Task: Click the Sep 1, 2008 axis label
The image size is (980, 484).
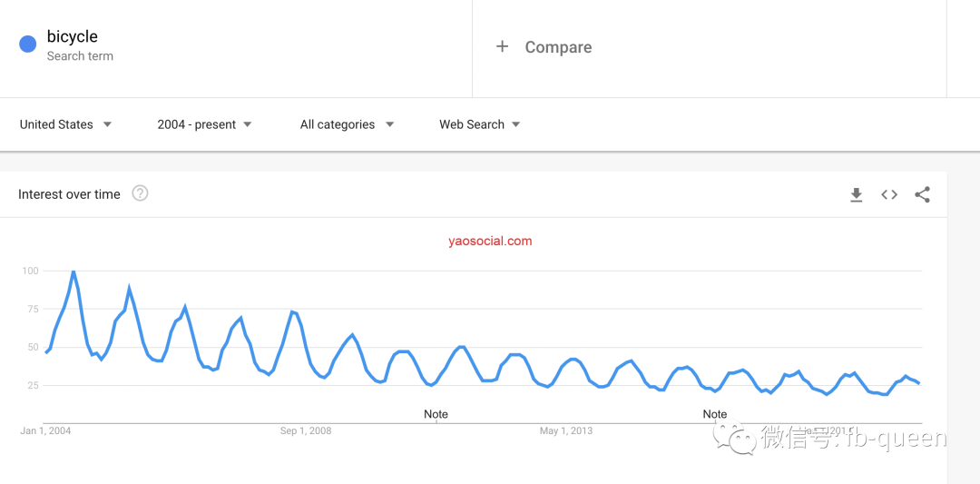Action: [306, 430]
